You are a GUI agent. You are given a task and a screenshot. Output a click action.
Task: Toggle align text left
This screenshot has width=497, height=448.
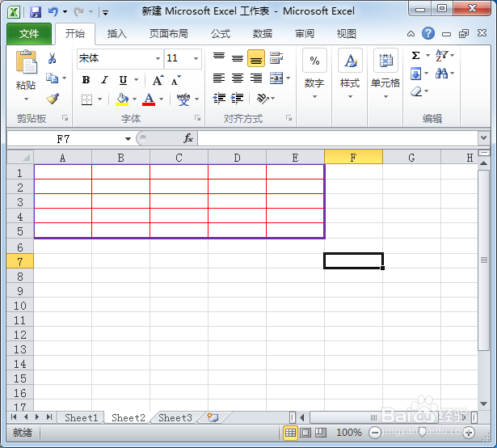(x=219, y=78)
